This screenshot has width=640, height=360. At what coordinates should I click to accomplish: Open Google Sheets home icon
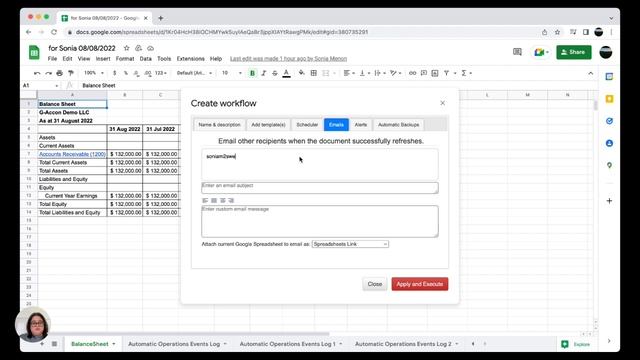tap(34, 53)
